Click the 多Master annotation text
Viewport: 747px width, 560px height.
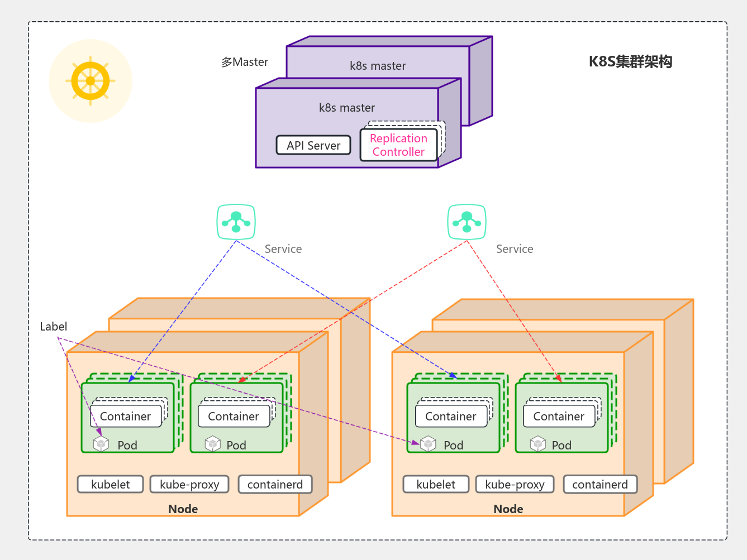(244, 62)
